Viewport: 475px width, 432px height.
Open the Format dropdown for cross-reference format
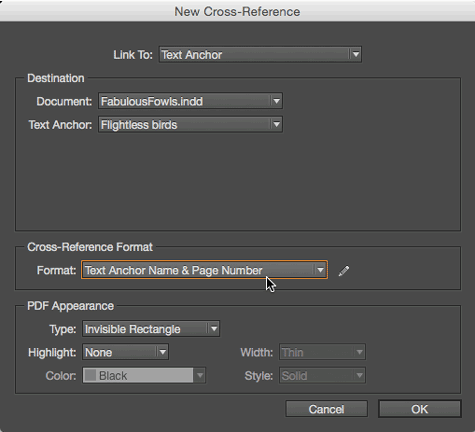[204, 270]
